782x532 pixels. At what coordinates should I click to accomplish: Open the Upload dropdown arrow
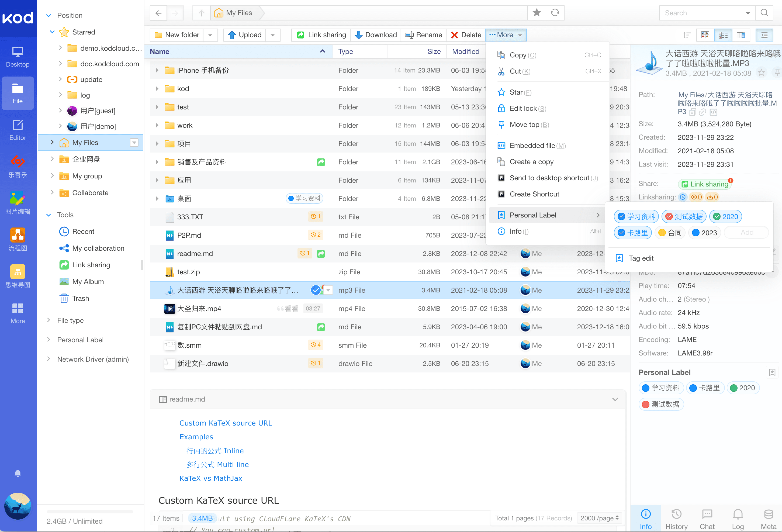pyautogui.click(x=273, y=35)
